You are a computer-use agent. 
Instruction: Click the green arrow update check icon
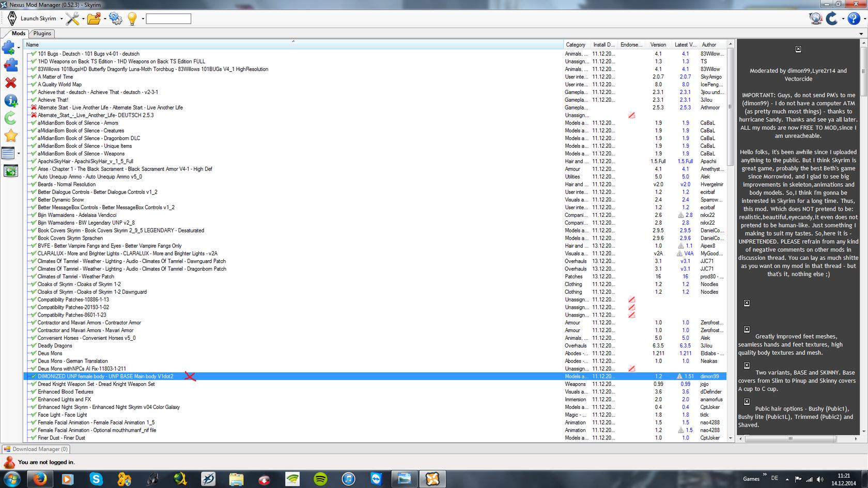point(10,118)
